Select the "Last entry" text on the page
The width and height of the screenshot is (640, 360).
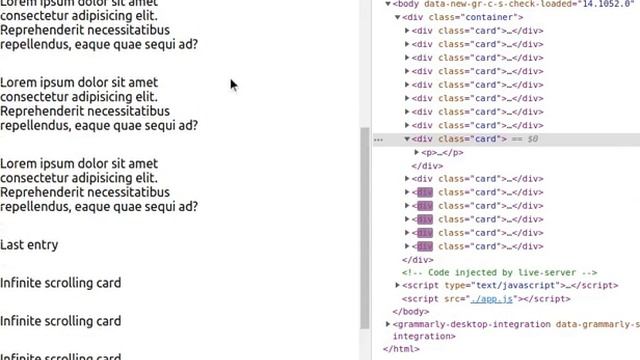pyautogui.click(x=29, y=245)
